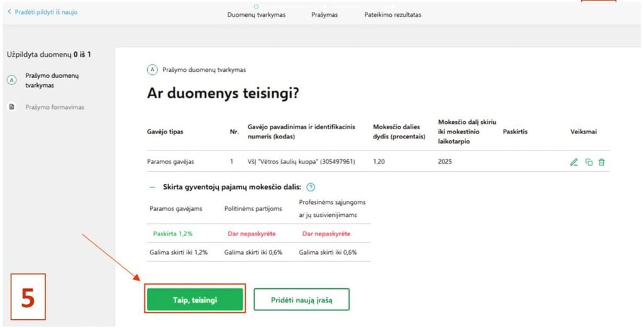Go to the Duomenų tvarkymas step
The width and height of the screenshot is (644, 328).
coord(256,15)
